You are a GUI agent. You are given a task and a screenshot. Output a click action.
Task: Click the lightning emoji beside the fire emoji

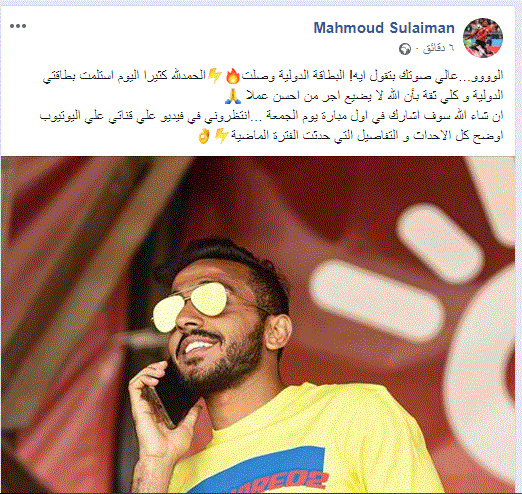tap(215, 76)
